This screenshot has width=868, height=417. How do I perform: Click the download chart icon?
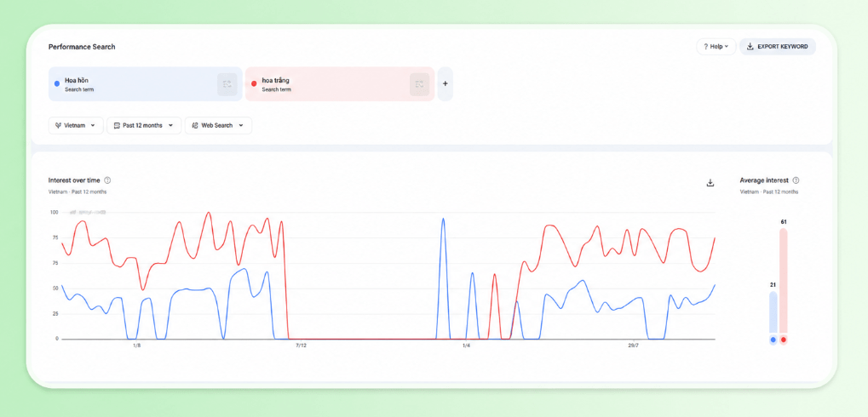[x=710, y=183]
